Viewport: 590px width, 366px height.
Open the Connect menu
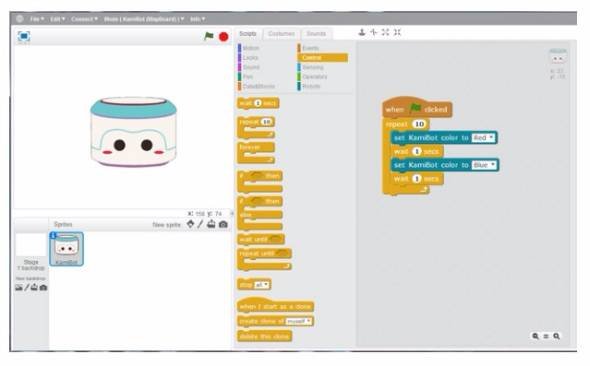click(x=84, y=19)
